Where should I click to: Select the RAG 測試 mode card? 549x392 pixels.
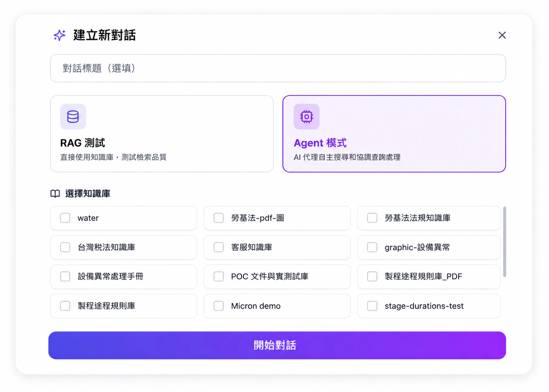click(x=162, y=134)
